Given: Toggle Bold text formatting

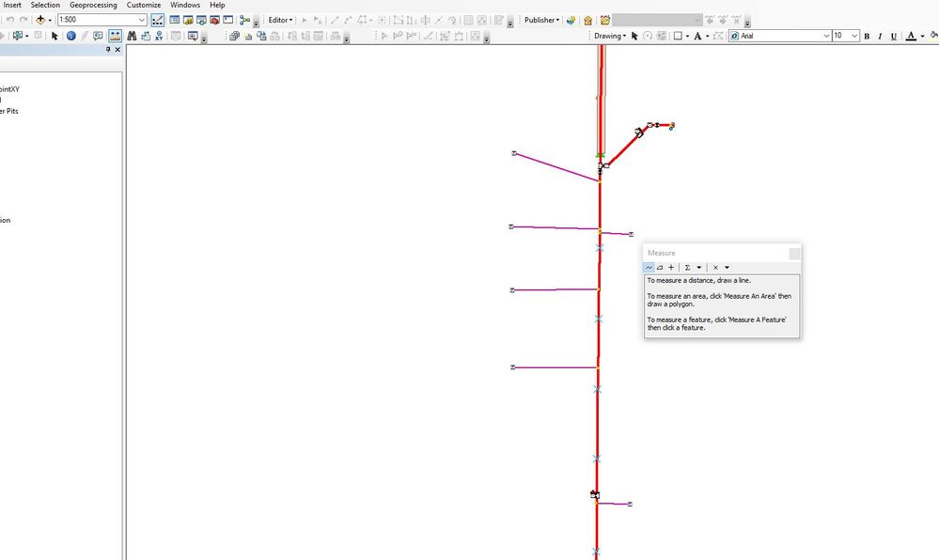Looking at the screenshot, I should tap(867, 36).
